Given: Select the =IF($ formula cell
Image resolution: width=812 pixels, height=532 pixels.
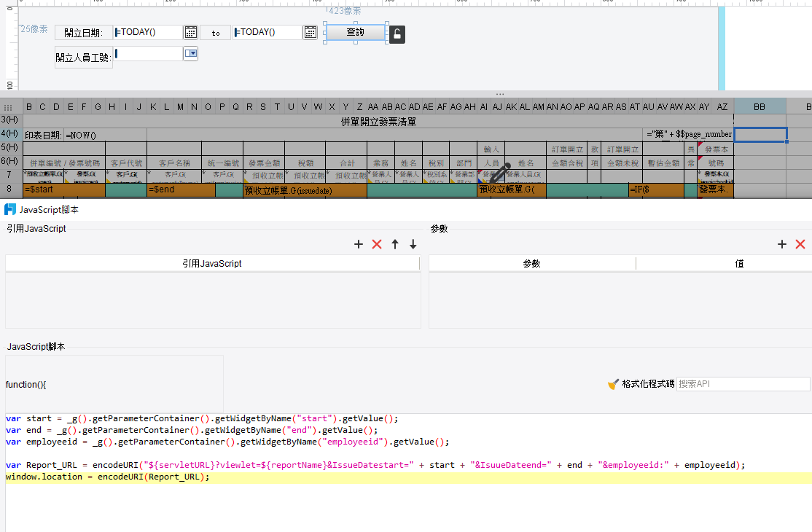Looking at the screenshot, I should tap(656, 190).
